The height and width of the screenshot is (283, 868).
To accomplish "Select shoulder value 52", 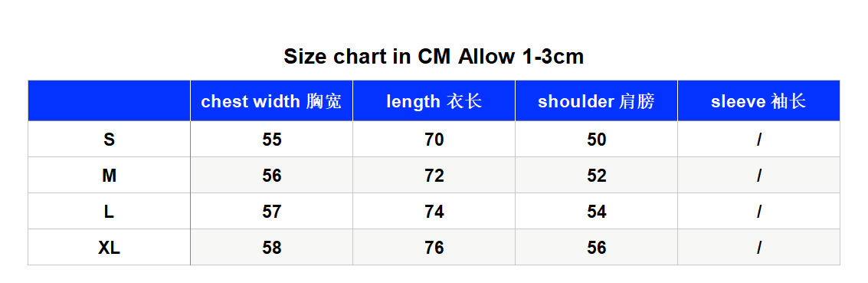I will pyautogui.click(x=597, y=176).
